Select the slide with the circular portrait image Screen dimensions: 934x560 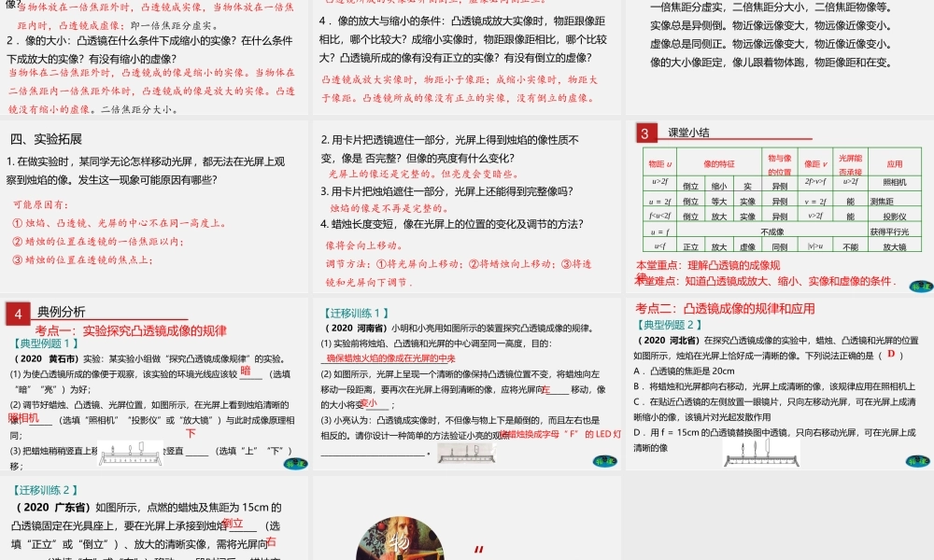(x=466, y=518)
